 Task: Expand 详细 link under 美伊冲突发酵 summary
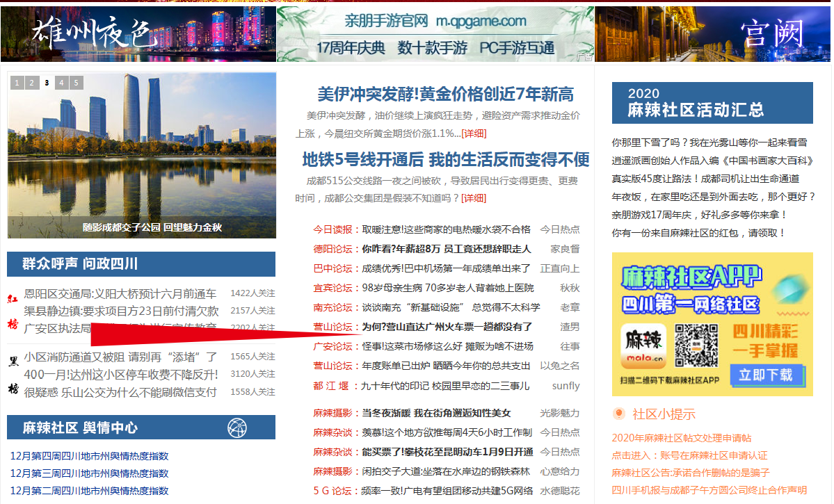coord(474,133)
